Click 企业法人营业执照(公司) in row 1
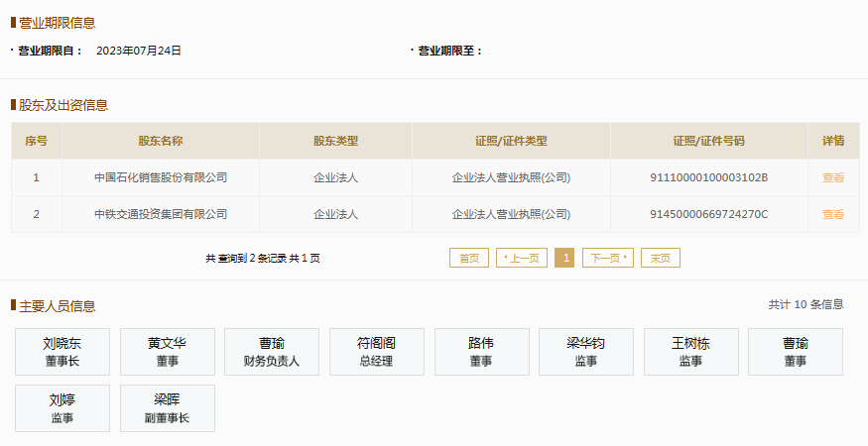Screen dimensions: 868x446 pos(511,177)
